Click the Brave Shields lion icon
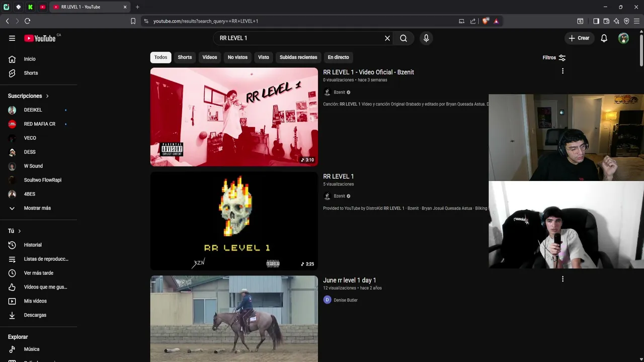 pos(486,21)
